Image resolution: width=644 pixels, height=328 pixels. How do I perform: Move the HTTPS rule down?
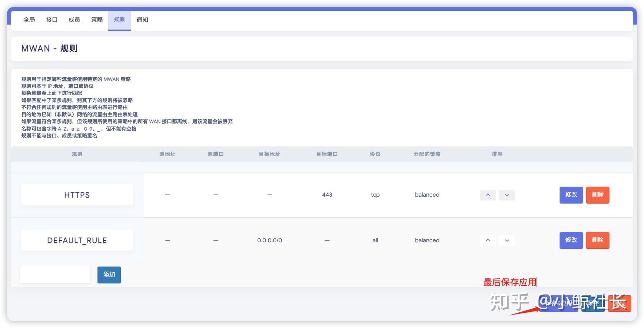click(x=507, y=195)
